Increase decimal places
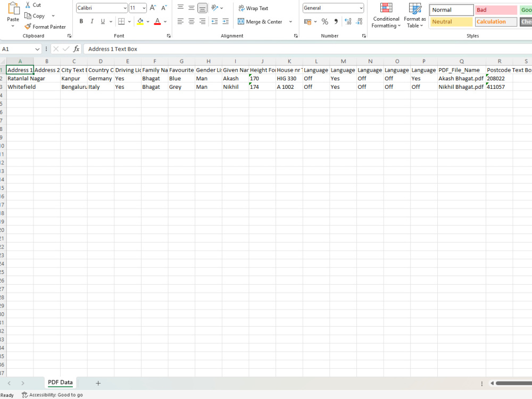The image size is (532, 399). (348, 22)
